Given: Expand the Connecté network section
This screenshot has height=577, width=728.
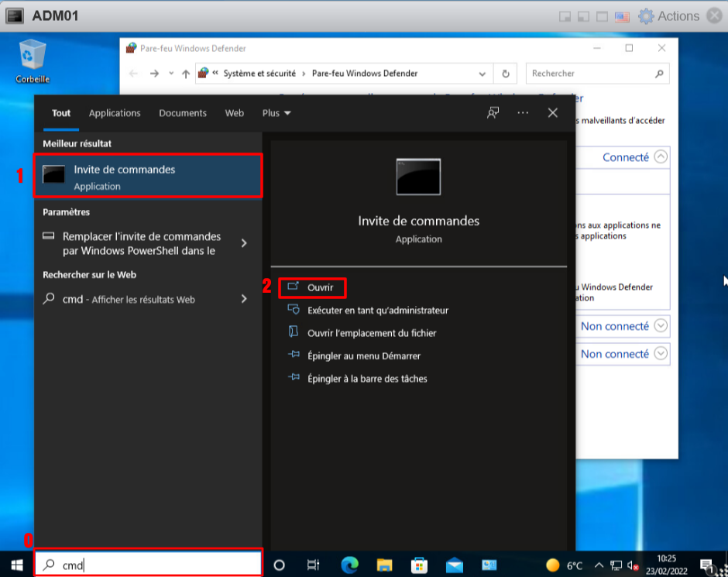Looking at the screenshot, I should (x=660, y=156).
